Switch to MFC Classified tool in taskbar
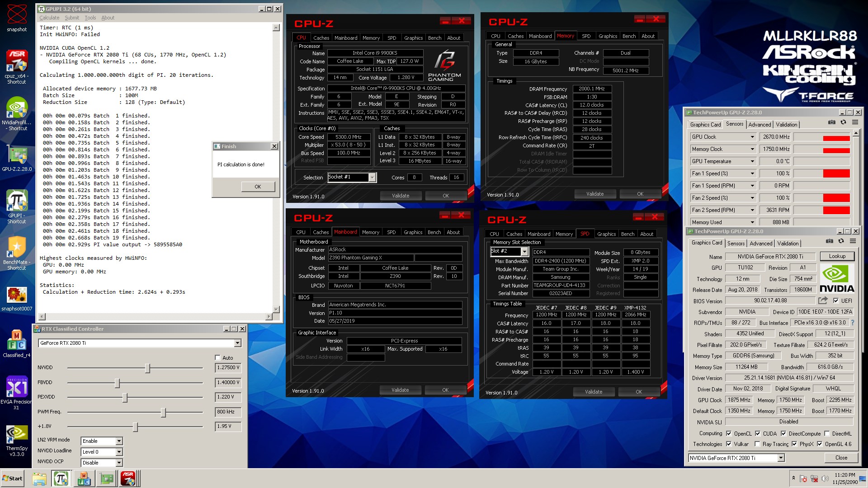 pyautogui.click(x=84, y=479)
